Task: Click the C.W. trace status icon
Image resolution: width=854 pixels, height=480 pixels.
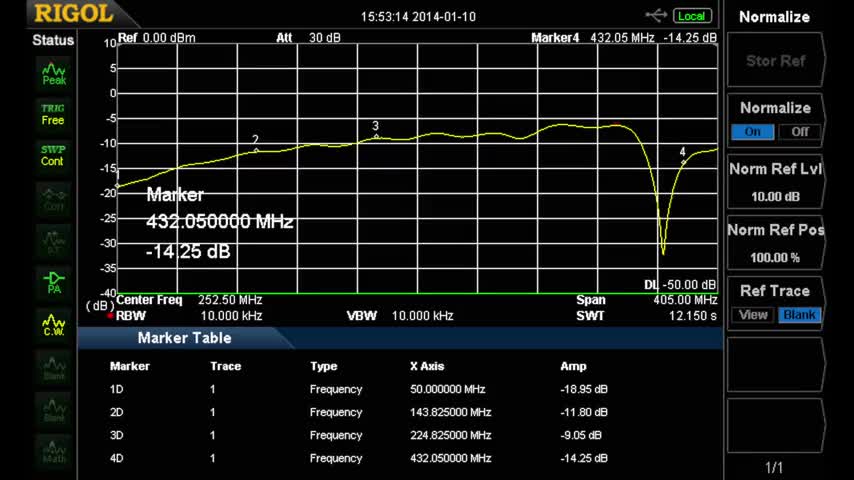Action: (x=54, y=325)
